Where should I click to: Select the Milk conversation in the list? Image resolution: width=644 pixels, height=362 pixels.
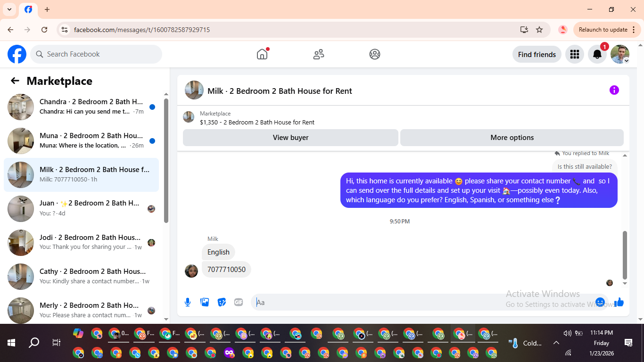(x=82, y=175)
